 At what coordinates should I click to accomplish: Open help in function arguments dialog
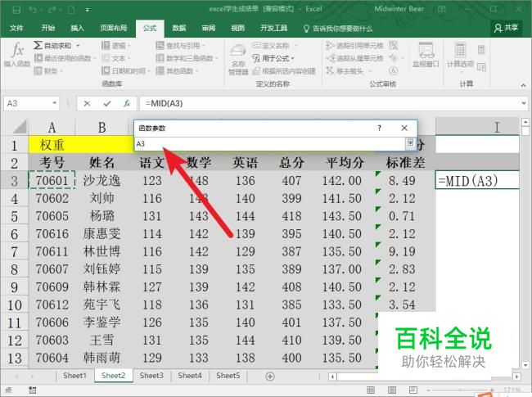[379, 128]
